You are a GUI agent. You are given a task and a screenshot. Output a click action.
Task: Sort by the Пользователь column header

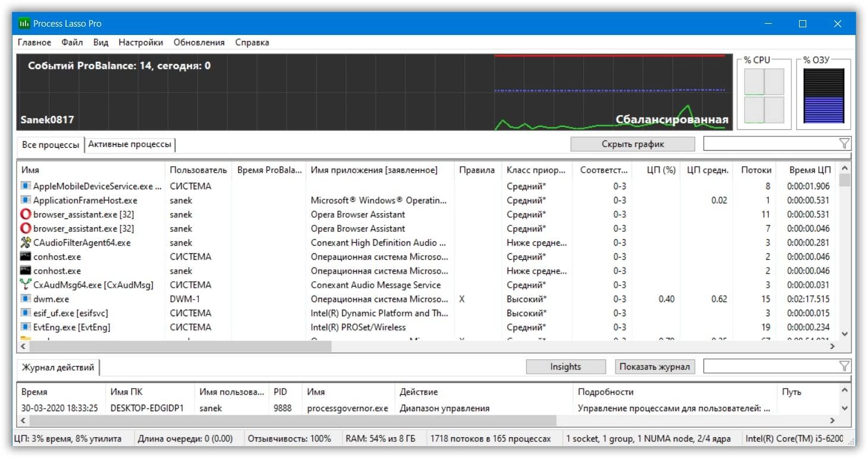[x=198, y=170]
